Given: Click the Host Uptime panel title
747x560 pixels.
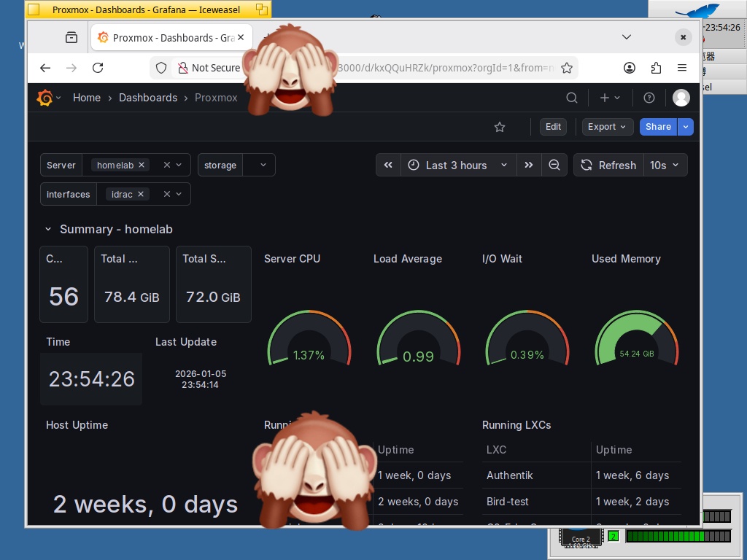Looking at the screenshot, I should [77, 425].
